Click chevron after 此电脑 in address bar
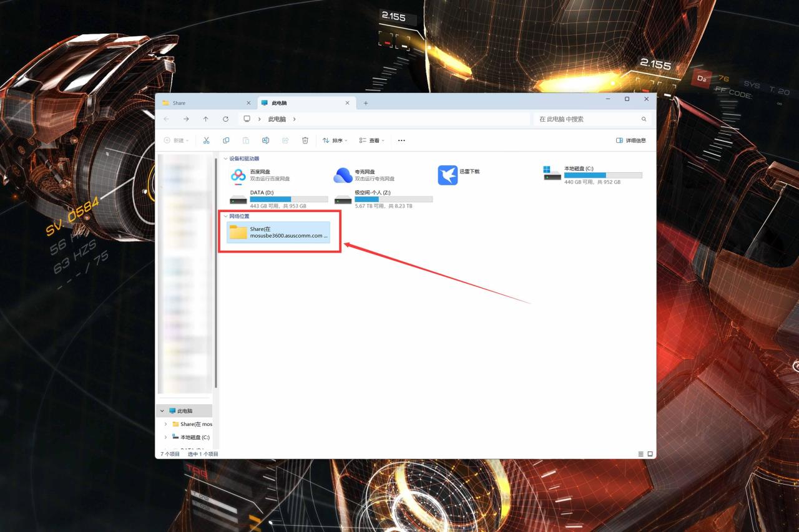 click(x=294, y=119)
